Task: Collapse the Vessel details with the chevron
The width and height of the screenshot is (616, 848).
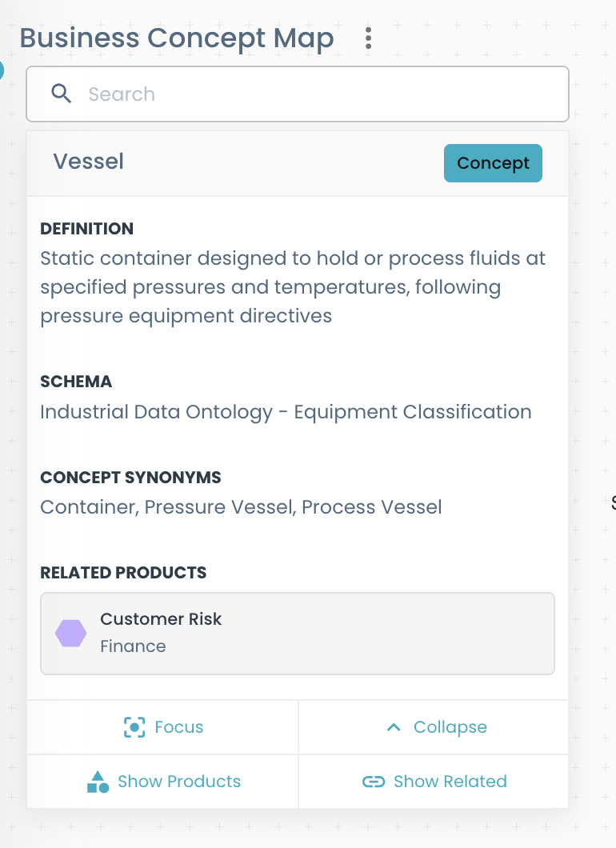Action: coord(393,727)
